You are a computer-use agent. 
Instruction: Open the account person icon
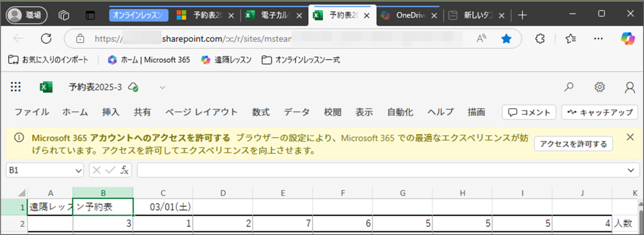[x=630, y=87]
